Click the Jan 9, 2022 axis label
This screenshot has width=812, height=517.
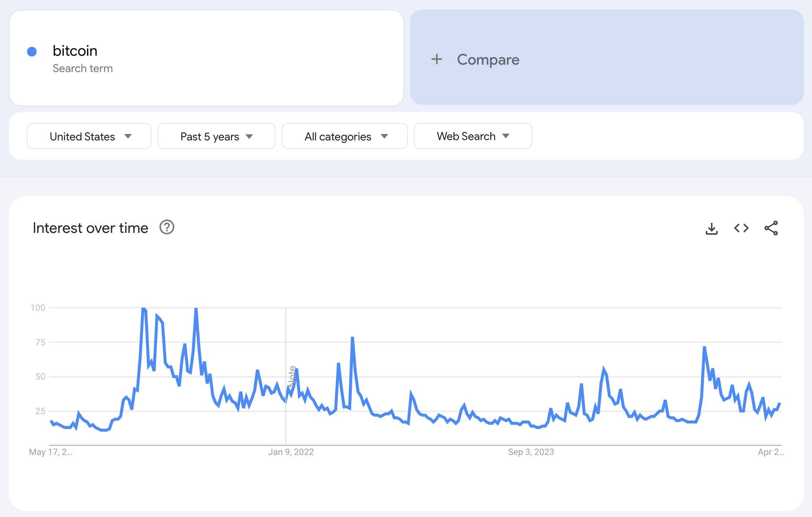291,452
